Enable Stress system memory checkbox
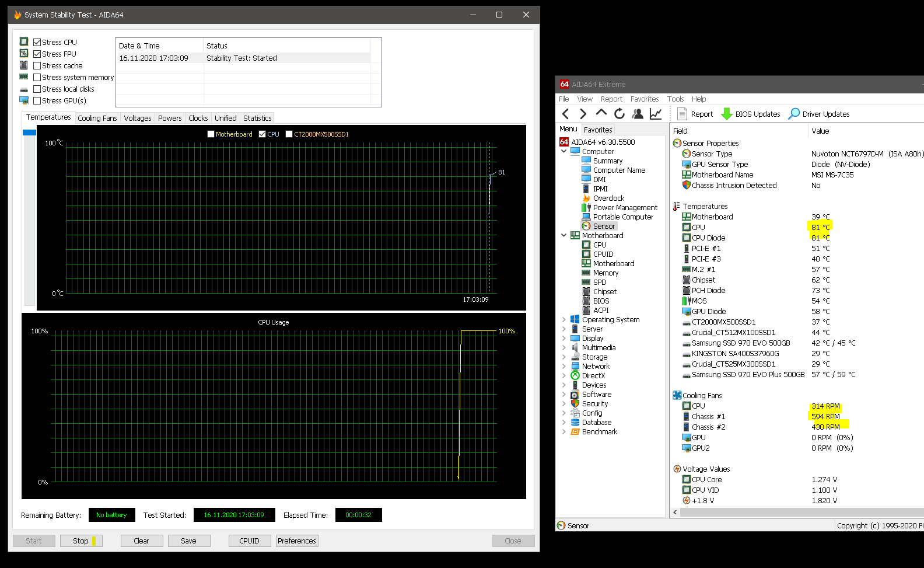 [x=37, y=77]
